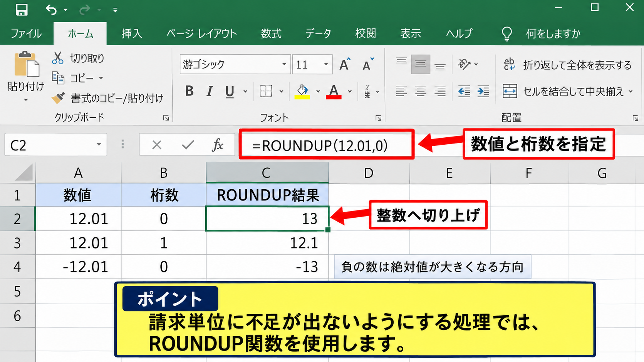Image resolution: width=644 pixels, height=362 pixels.
Task: Toggle horizontal center alignment
Action: 421,91
